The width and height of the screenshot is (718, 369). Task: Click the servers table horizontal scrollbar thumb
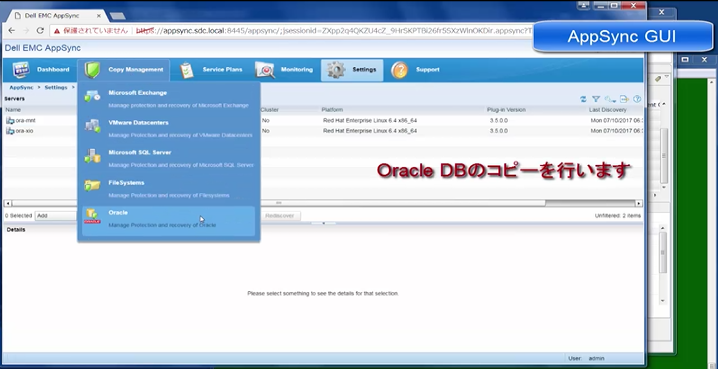click(278, 203)
